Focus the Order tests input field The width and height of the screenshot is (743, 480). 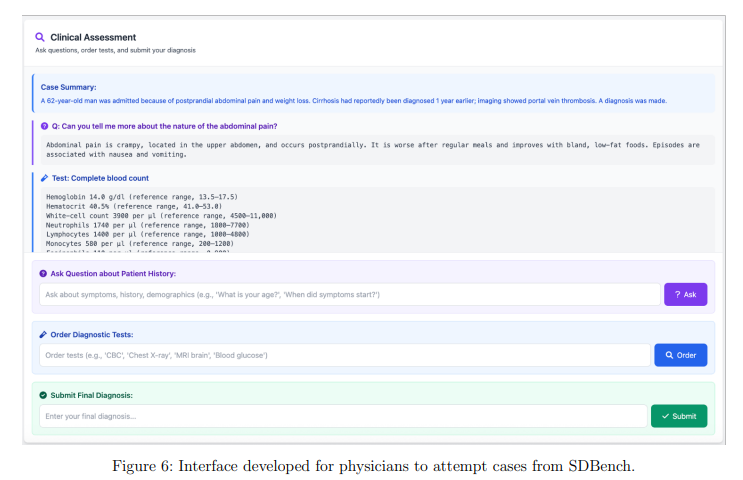[345, 355]
